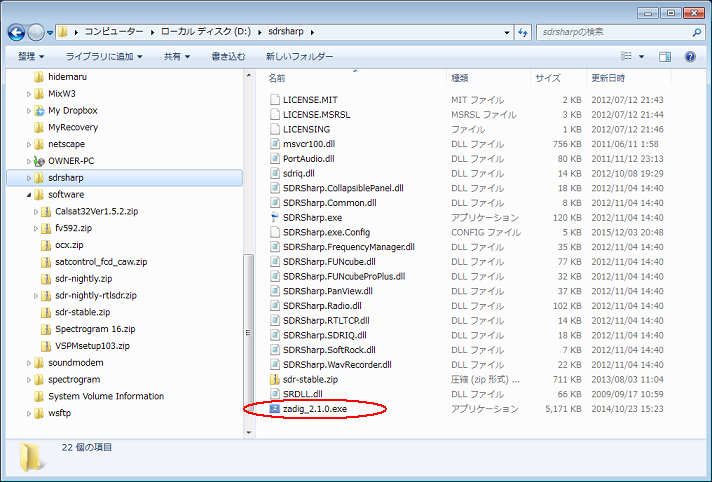Click the sdrsharp breadcrumb segment
The image size is (712, 482).
(x=286, y=32)
